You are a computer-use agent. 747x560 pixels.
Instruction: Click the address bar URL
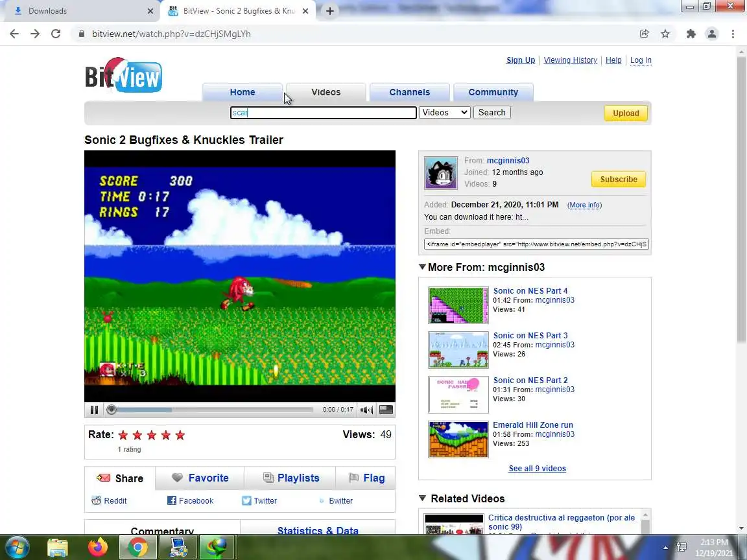(171, 34)
